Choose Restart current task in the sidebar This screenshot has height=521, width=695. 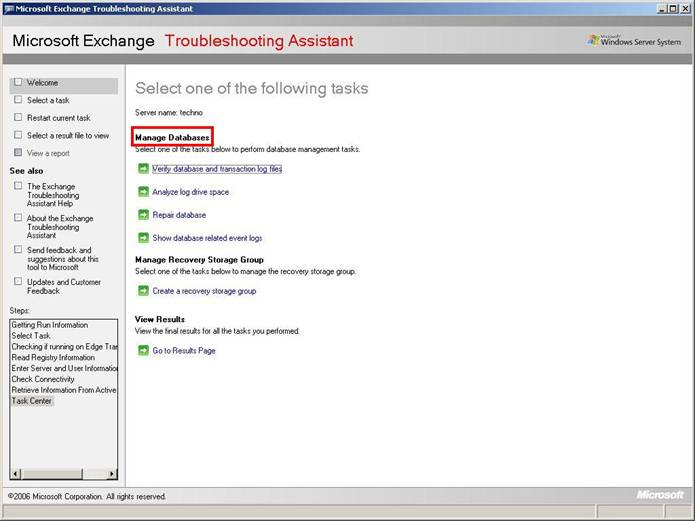[x=59, y=118]
